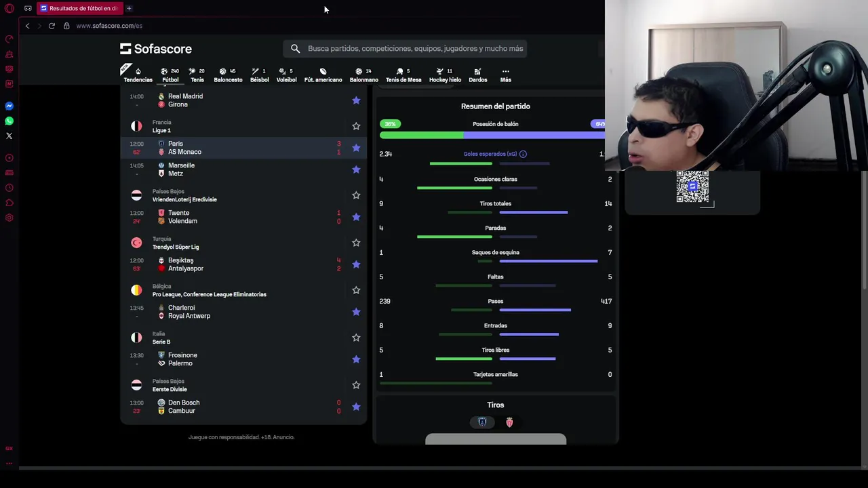Viewport: 868px width, 488px height.
Task: Open the Ligue 1 league link
Action: tap(161, 130)
